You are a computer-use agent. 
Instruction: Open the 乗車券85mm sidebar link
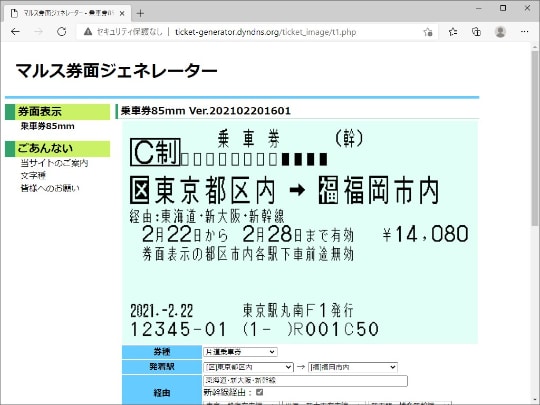(48, 126)
